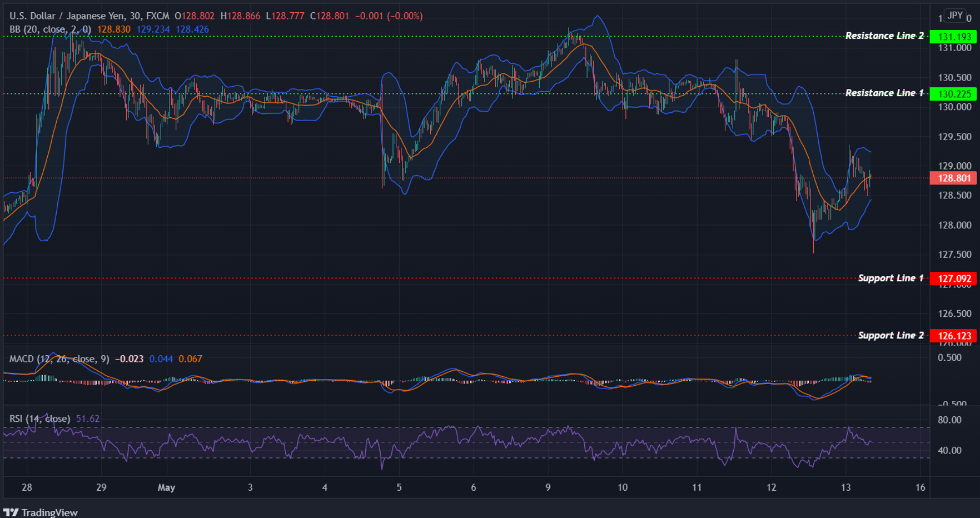Click the green 130.225 resistance price tag
980x518 pixels.
(x=953, y=93)
